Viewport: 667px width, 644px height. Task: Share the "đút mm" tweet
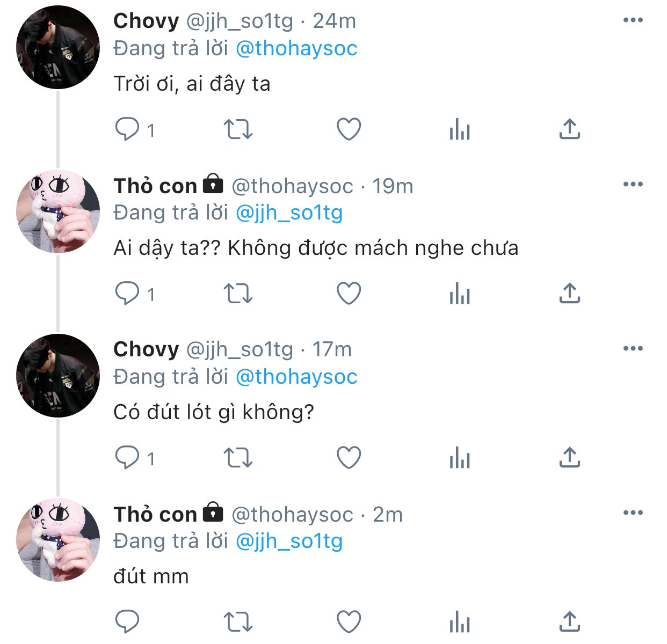point(569,622)
